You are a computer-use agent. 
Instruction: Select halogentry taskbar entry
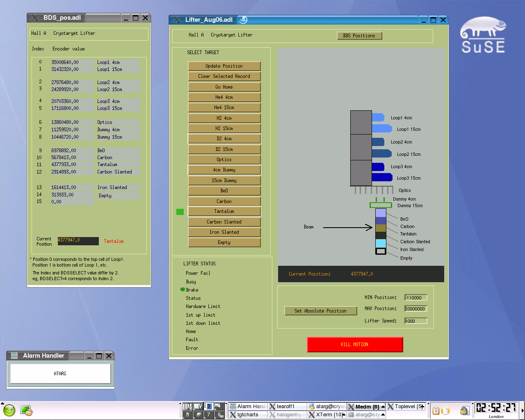pos(288,415)
